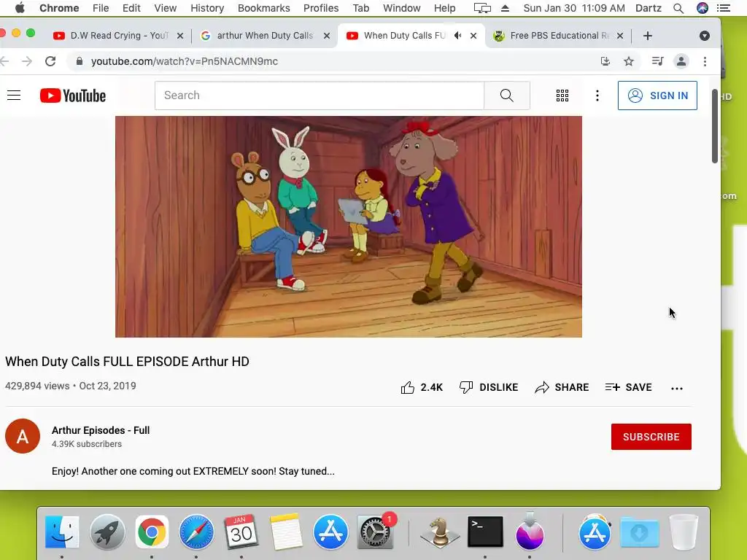Click the red SUBSCRIBE button
The image size is (747, 560).
[x=651, y=437]
